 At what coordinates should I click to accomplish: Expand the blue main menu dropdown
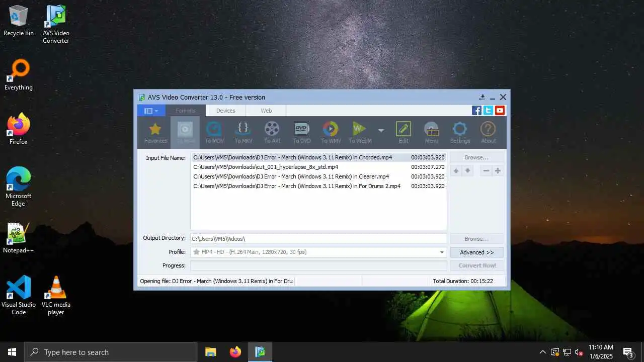click(x=151, y=111)
